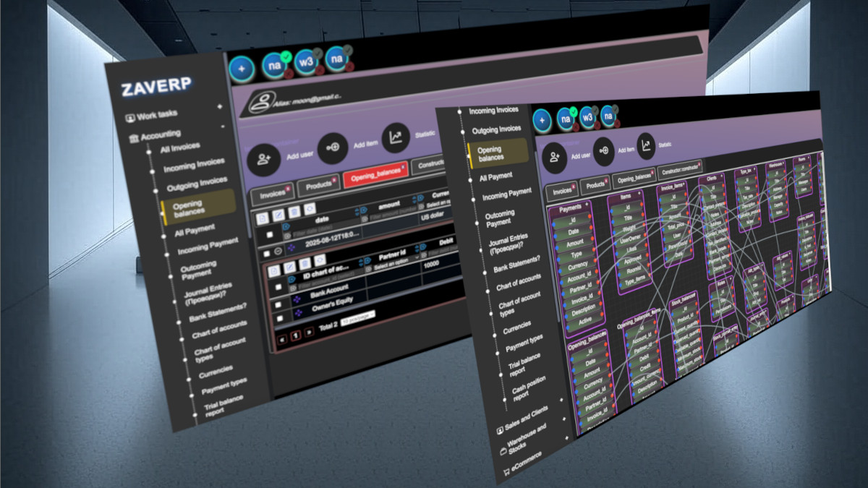Go to previous page in table pagination

click(282, 340)
